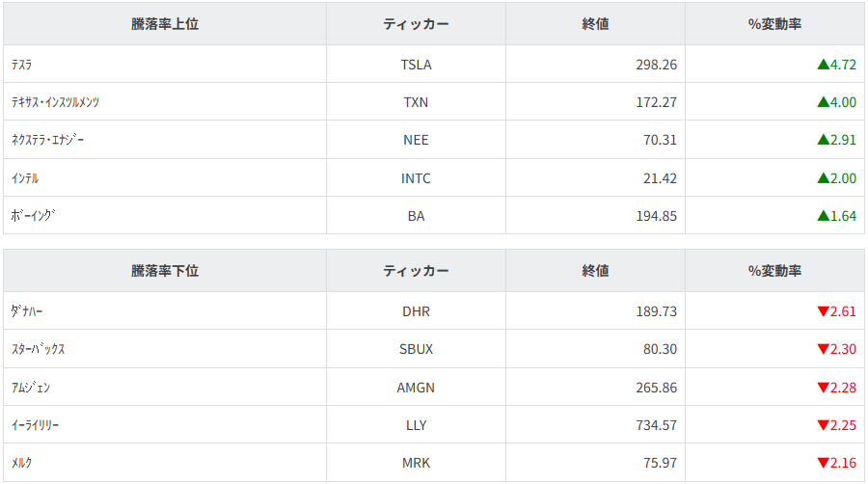The width and height of the screenshot is (868, 484).
Task: Click the TSLA ticker symbol
Action: [x=416, y=65]
